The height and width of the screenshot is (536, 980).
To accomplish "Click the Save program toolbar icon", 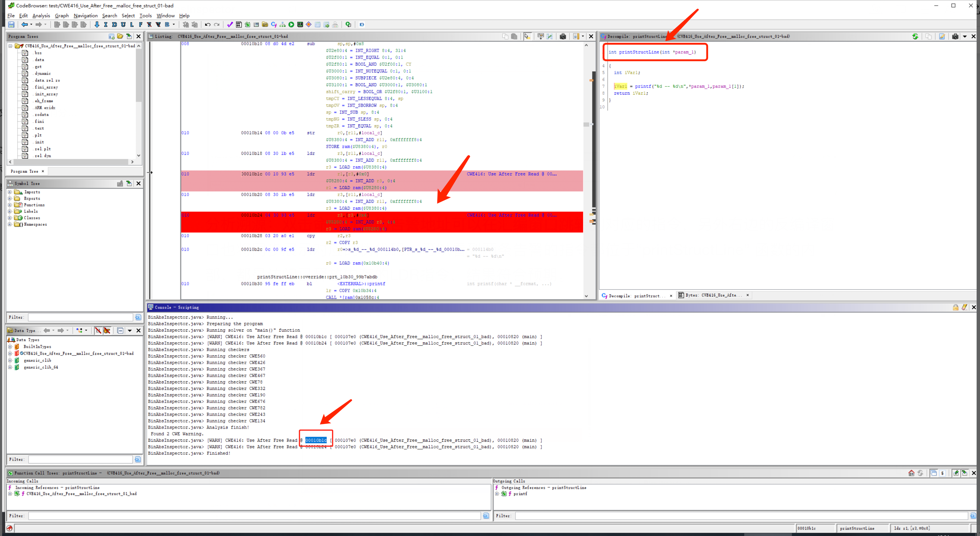I will click(x=11, y=25).
